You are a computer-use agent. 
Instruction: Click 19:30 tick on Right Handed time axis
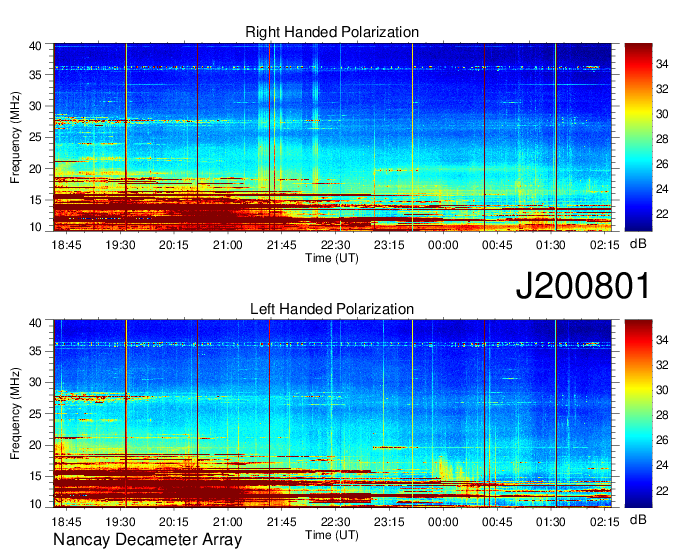[x=120, y=245]
